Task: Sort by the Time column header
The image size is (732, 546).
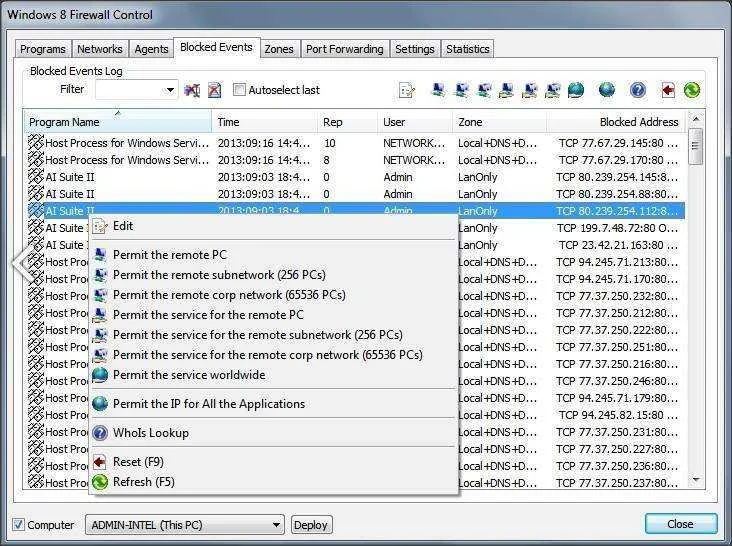Action: click(x=265, y=122)
